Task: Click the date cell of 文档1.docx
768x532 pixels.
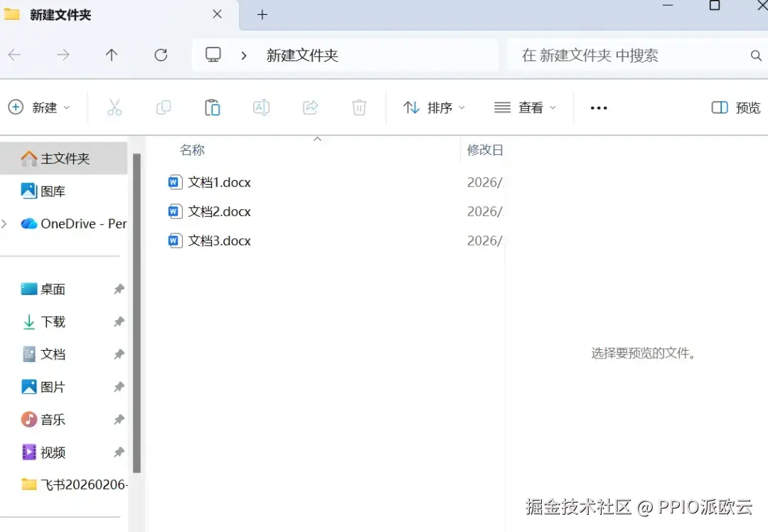Action: [485, 182]
